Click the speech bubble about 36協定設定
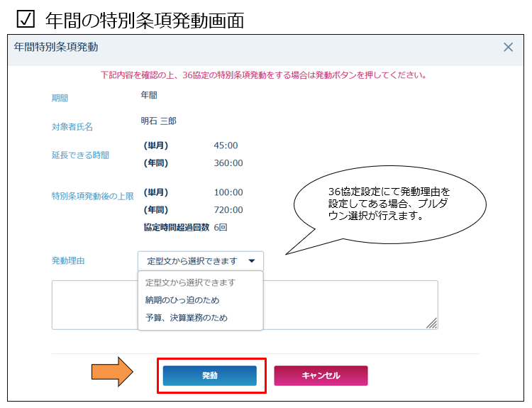This screenshot has width=532, height=408. 389,204
